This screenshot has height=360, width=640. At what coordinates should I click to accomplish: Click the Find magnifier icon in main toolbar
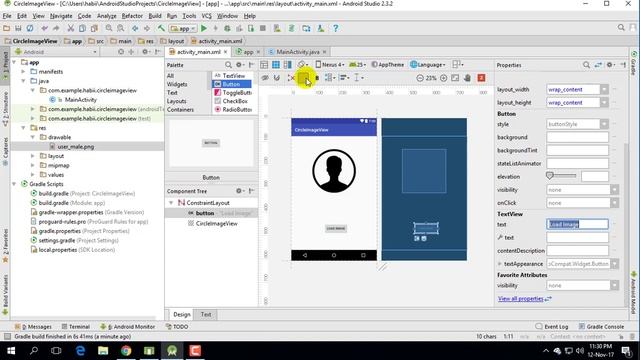(x=109, y=28)
